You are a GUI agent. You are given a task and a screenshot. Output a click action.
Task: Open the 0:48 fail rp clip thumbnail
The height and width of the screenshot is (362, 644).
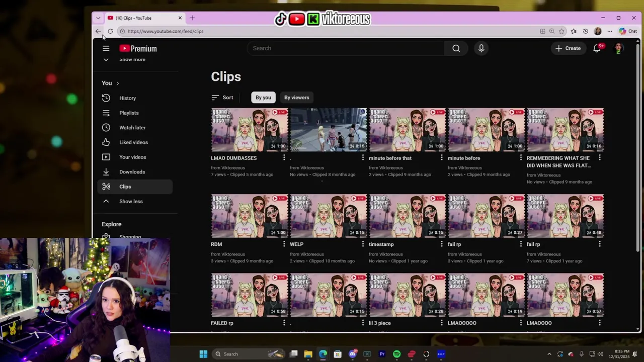click(x=566, y=216)
